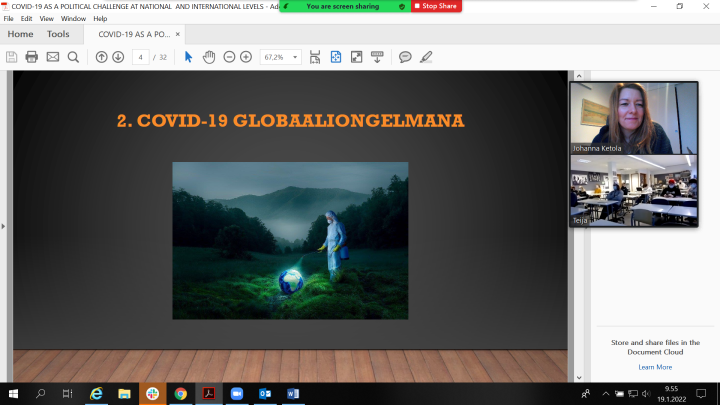This screenshot has width=720, height=405.
Task: Select the Highlight text pen tool
Action: click(x=426, y=57)
